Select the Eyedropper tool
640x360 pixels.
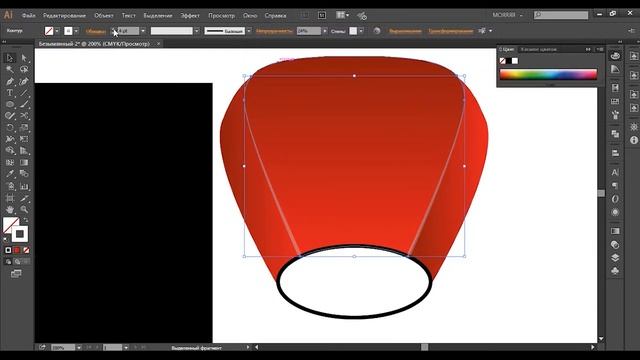point(10,174)
